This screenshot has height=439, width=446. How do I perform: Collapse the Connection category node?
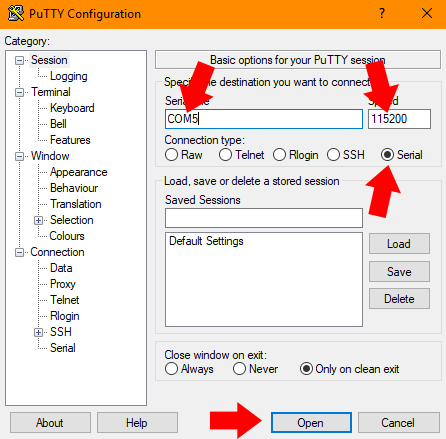pyautogui.click(x=20, y=252)
